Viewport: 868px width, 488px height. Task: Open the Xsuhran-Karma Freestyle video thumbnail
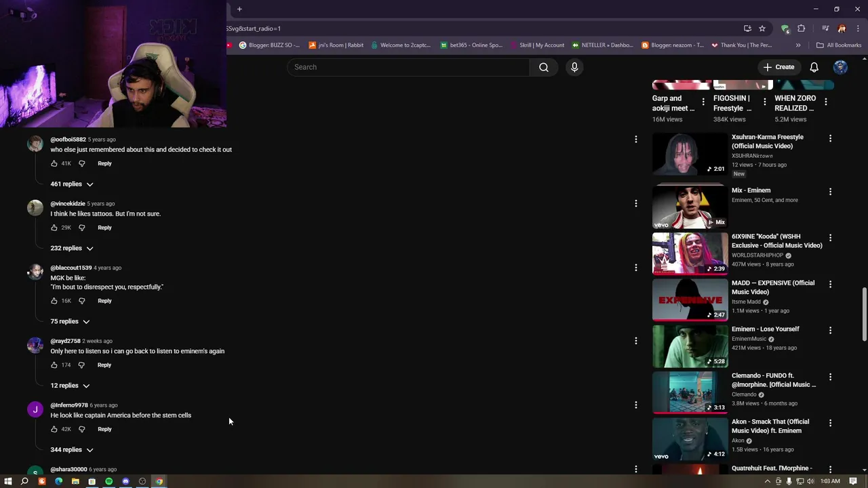pos(690,154)
